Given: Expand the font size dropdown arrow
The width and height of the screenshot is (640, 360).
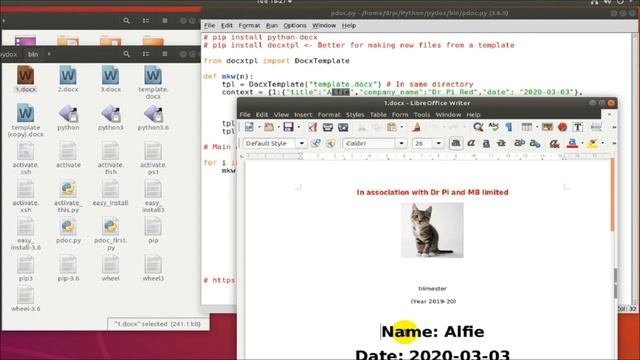Looking at the screenshot, I should pyautogui.click(x=438, y=143).
